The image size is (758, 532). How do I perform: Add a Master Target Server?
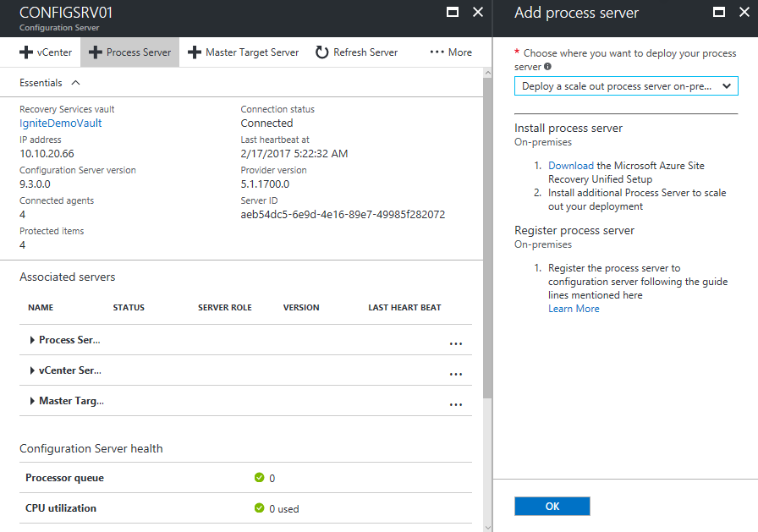click(x=243, y=52)
